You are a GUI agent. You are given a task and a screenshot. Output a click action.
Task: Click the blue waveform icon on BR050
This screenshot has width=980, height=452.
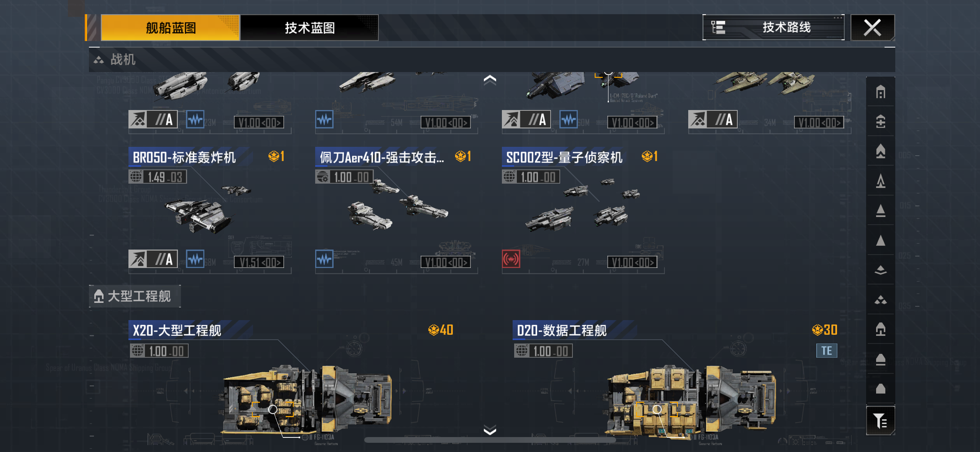pyautogui.click(x=195, y=259)
